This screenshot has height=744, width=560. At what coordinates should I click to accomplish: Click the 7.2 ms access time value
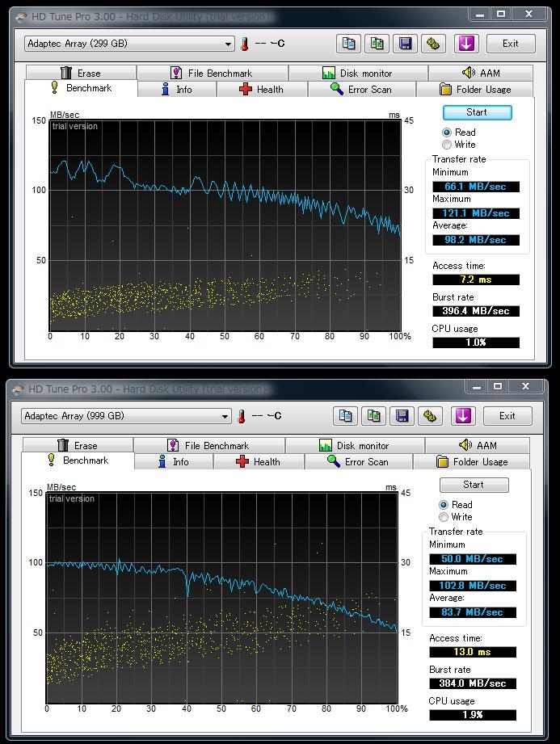[x=476, y=280]
